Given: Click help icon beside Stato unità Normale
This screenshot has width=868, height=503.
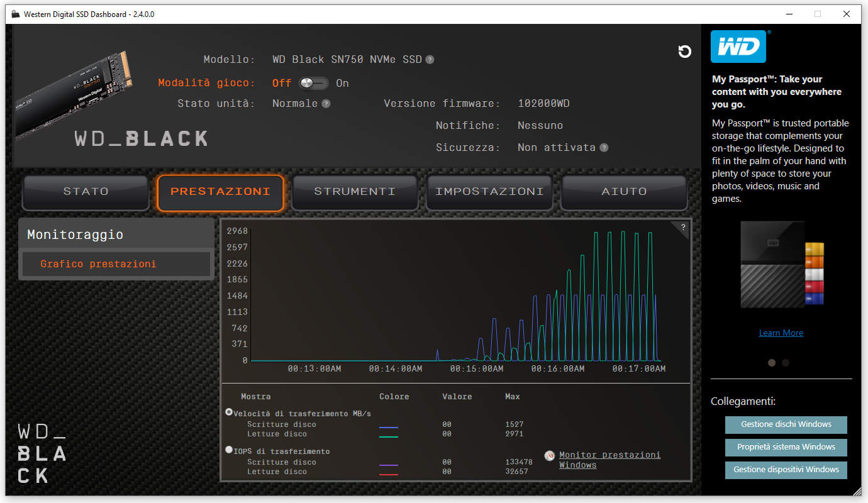Looking at the screenshot, I should pyautogui.click(x=326, y=104).
